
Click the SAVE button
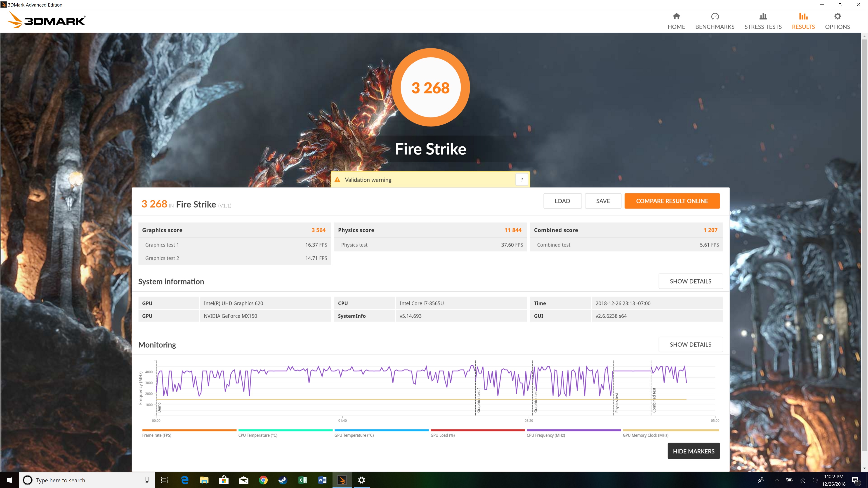point(603,201)
